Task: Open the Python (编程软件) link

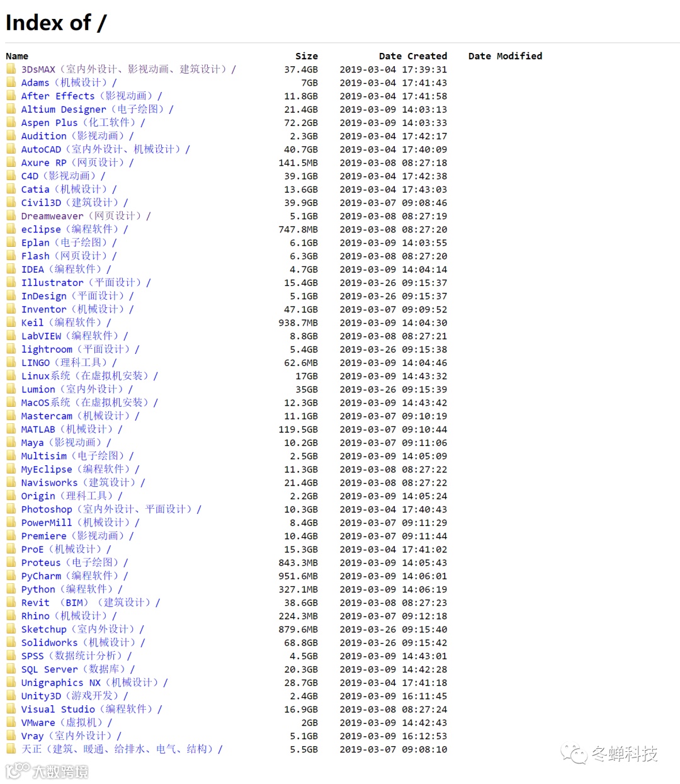Action: [72, 589]
